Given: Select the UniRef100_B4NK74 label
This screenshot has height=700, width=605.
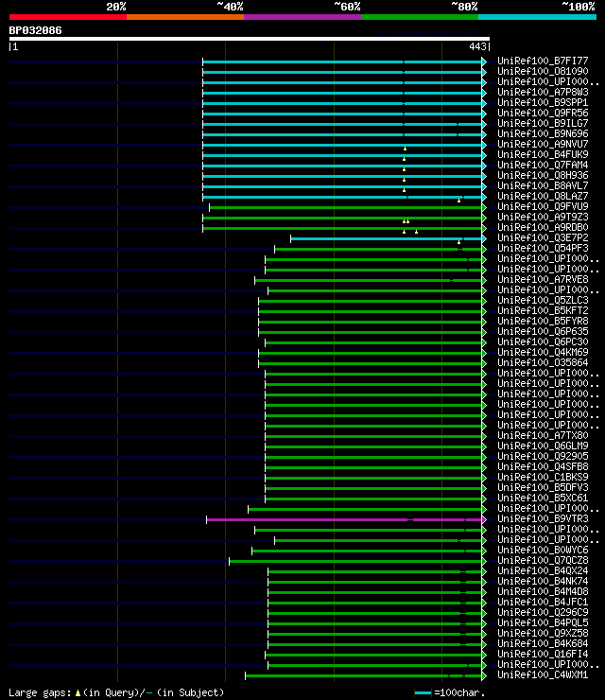Looking at the screenshot, I should click(543, 581).
